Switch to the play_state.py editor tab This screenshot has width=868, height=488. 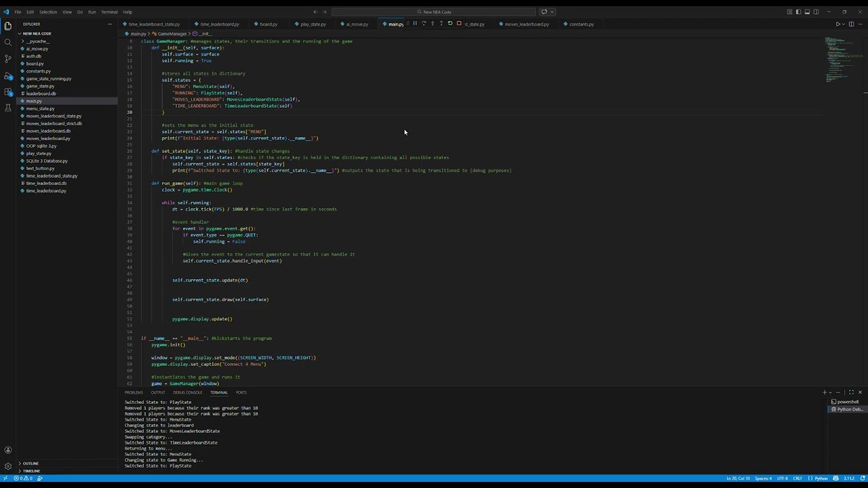click(x=313, y=24)
